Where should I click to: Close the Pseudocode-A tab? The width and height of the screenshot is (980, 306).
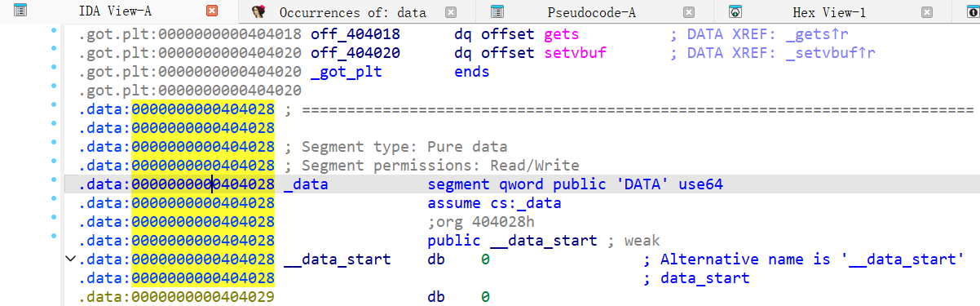click(x=689, y=12)
